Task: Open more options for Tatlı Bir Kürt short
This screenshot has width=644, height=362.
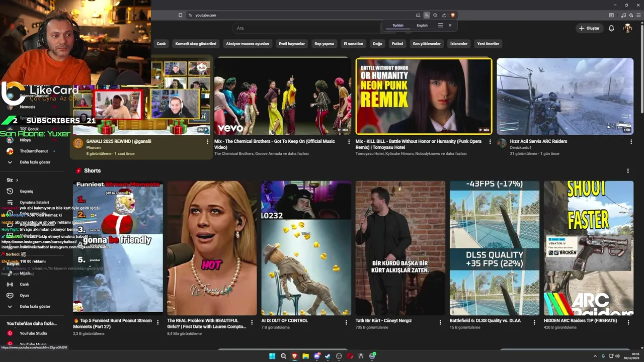Action: coord(440,322)
